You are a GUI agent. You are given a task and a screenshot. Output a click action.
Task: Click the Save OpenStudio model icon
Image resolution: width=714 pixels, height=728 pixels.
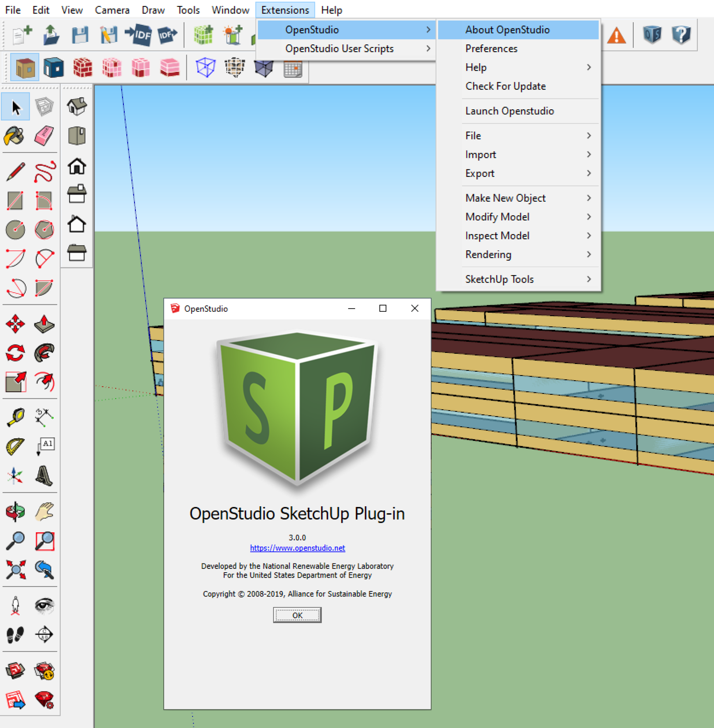(x=80, y=35)
